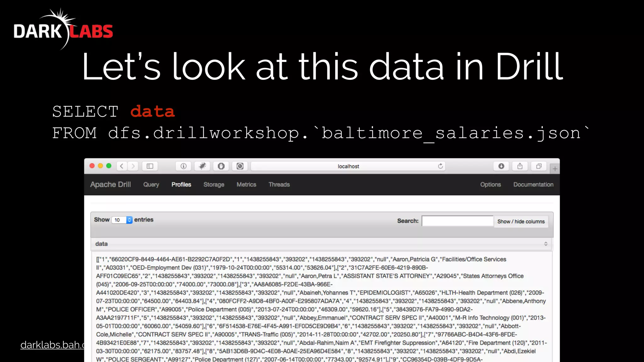Open the Profiles tab
The width and height of the screenshot is (644, 362).
[181, 184]
